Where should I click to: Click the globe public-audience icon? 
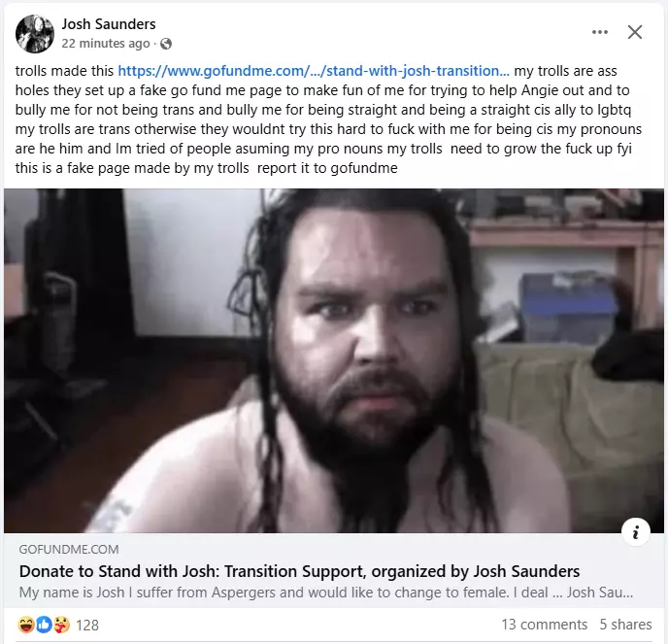tap(166, 44)
